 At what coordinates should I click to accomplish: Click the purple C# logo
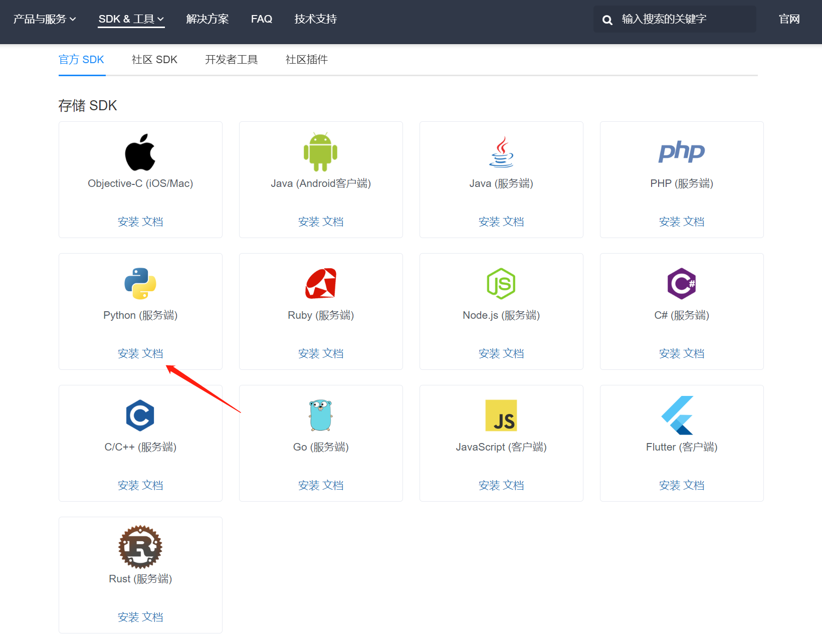[x=682, y=284]
